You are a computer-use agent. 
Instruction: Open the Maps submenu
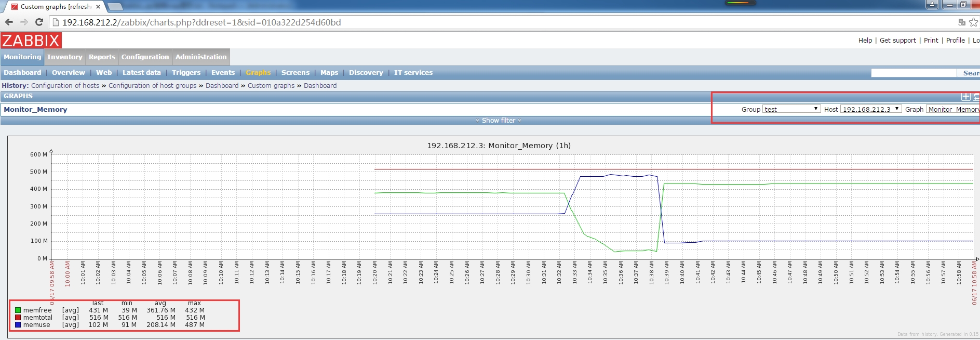point(329,73)
